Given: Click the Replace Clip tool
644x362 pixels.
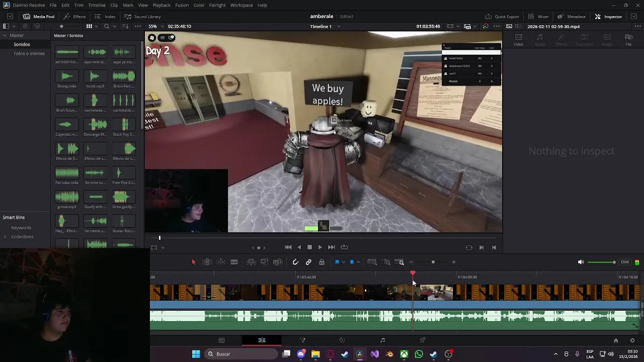Looking at the screenshot, I should [x=278, y=262].
